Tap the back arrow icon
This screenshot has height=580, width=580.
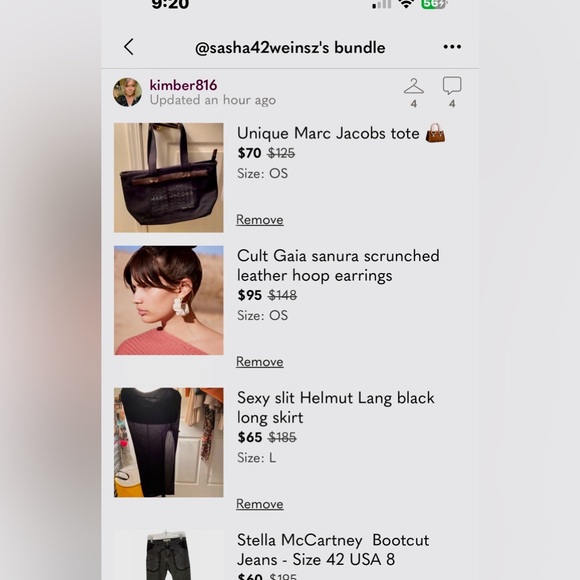coord(129,47)
